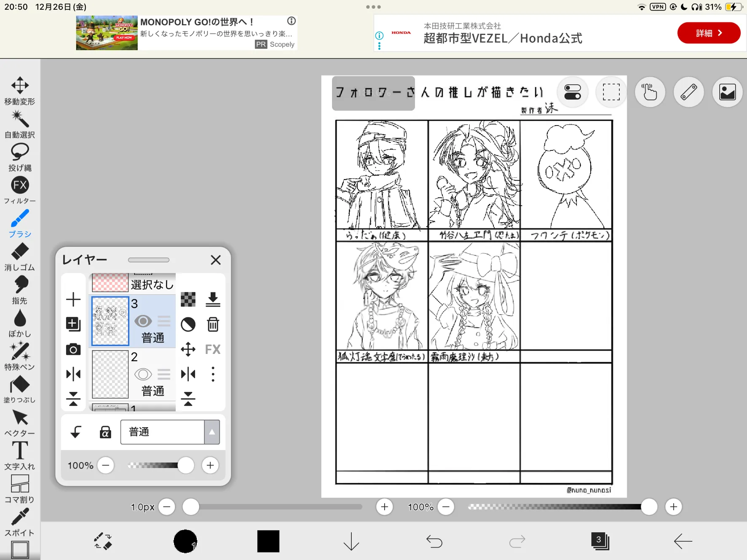Go back with the left arrow in bottom bar
The width and height of the screenshot is (747, 560).
point(683,541)
